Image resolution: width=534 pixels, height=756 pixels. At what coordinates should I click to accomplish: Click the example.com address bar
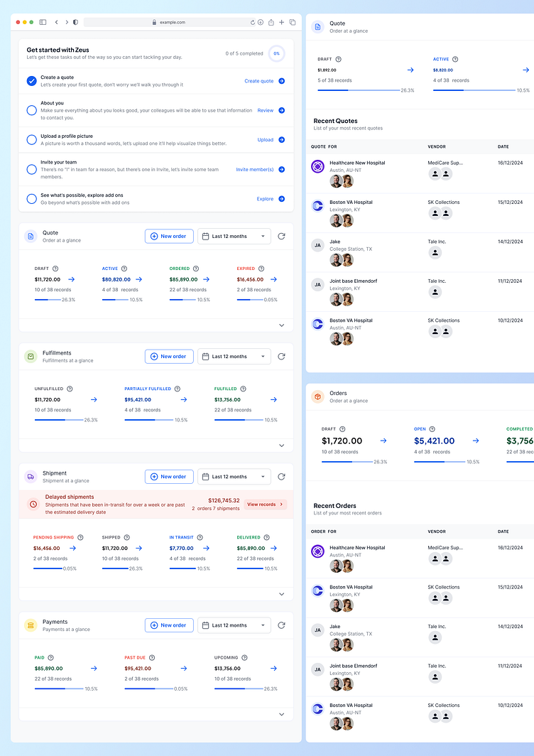click(x=170, y=22)
